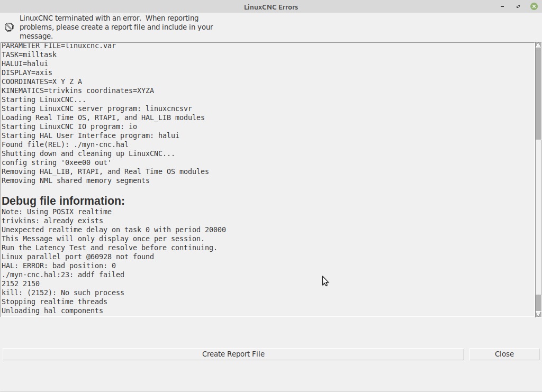This screenshot has height=392, width=542.
Task: Click 'HAL: ERROR: bad position: 0' line
Action: (x=59, y=266)
